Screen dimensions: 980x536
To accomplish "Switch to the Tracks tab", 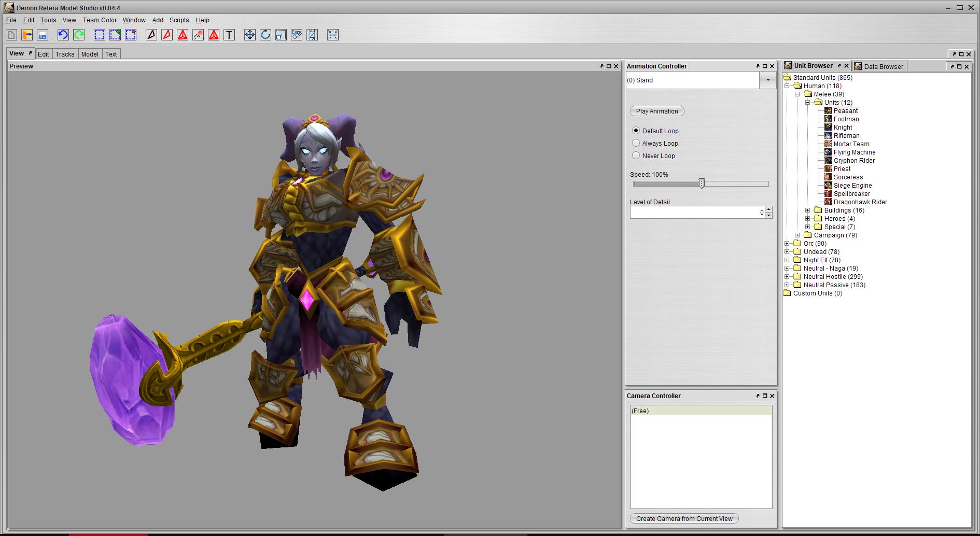I will 65,54.
